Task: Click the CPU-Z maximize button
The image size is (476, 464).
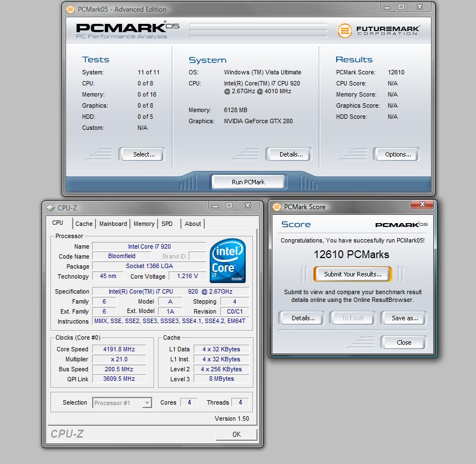Action: tap(229, 206)
